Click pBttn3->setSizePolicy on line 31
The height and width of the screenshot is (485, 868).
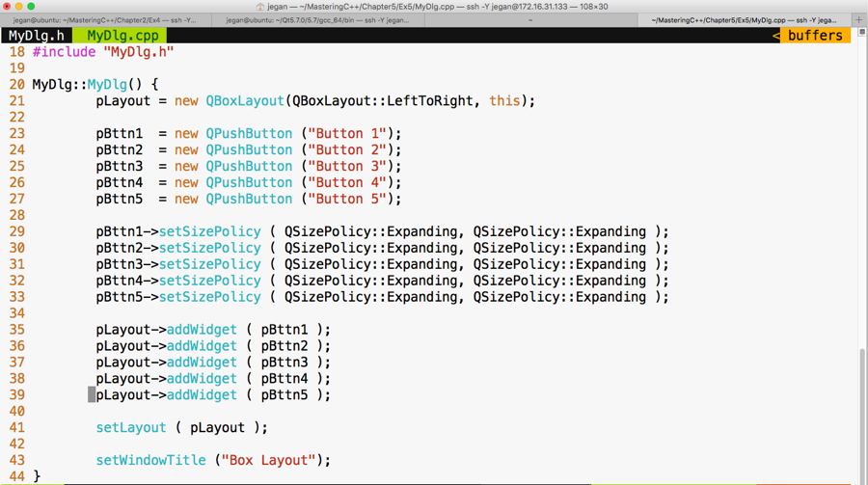[x=178, y=264]
